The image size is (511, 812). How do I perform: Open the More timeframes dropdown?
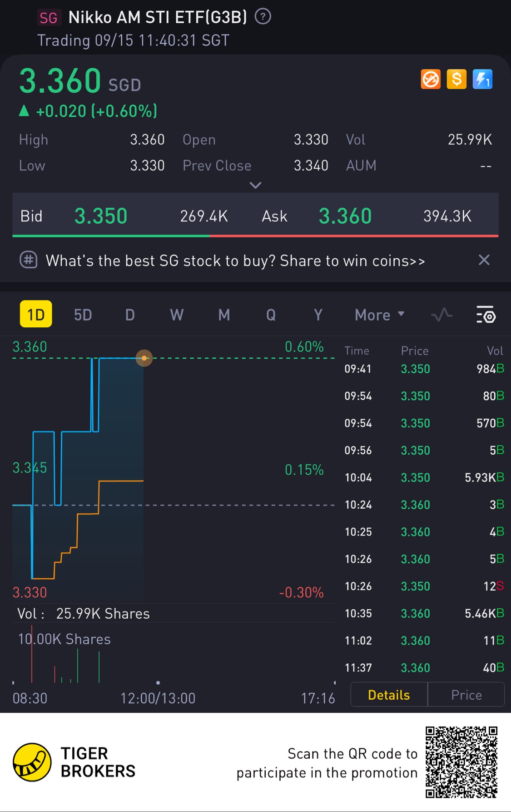point(379,315)
